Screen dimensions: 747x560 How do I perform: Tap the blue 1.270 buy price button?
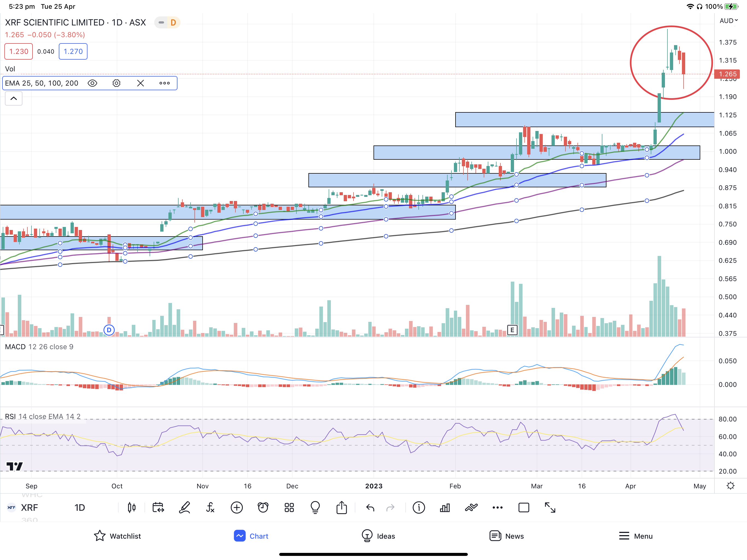click(73, 51)
